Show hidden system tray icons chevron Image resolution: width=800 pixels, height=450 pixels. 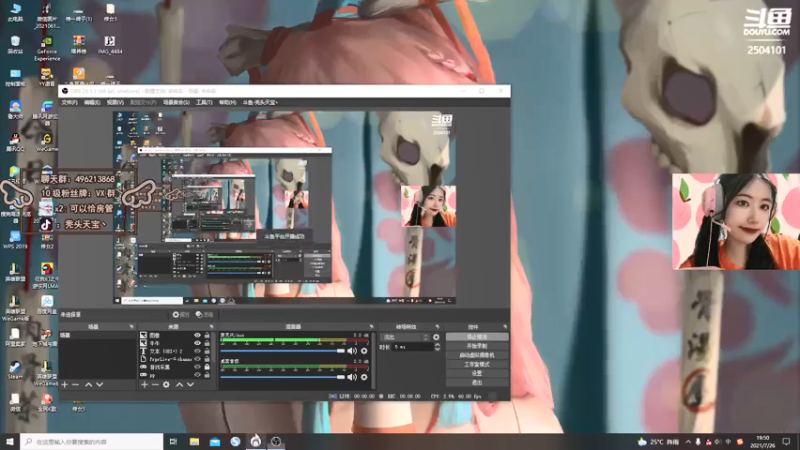coord(688,441)
